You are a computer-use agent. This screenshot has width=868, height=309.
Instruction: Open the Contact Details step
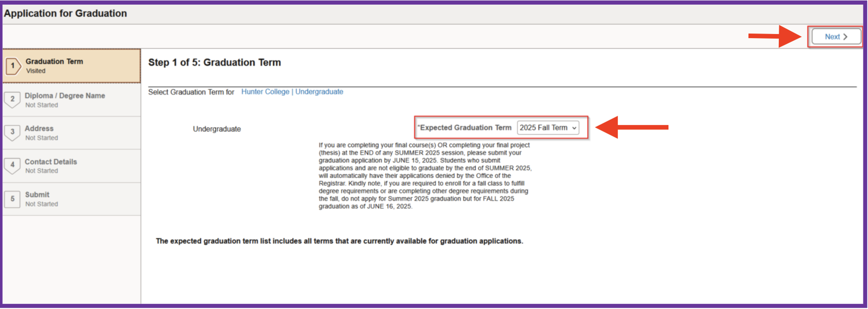coord(51,162)
